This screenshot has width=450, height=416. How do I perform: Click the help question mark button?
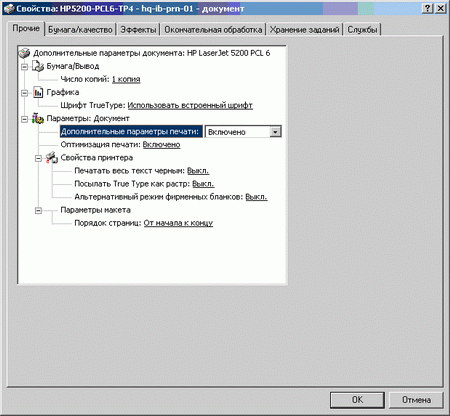(x=427, y=9)
